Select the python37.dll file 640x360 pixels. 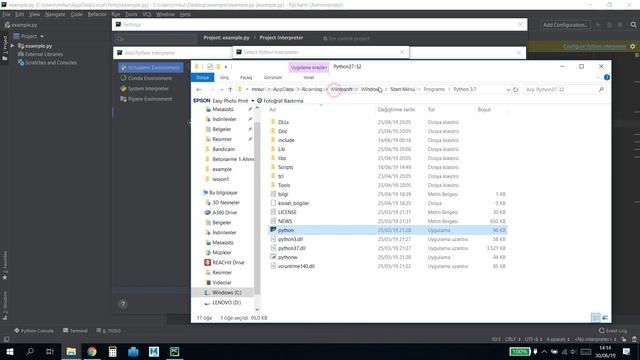pos(291,248)
